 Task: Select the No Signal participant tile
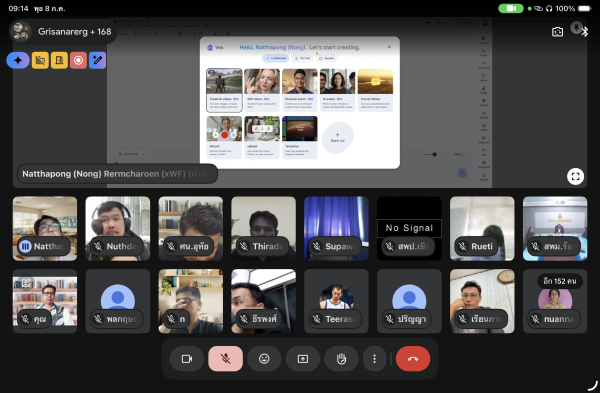point(409,228)
